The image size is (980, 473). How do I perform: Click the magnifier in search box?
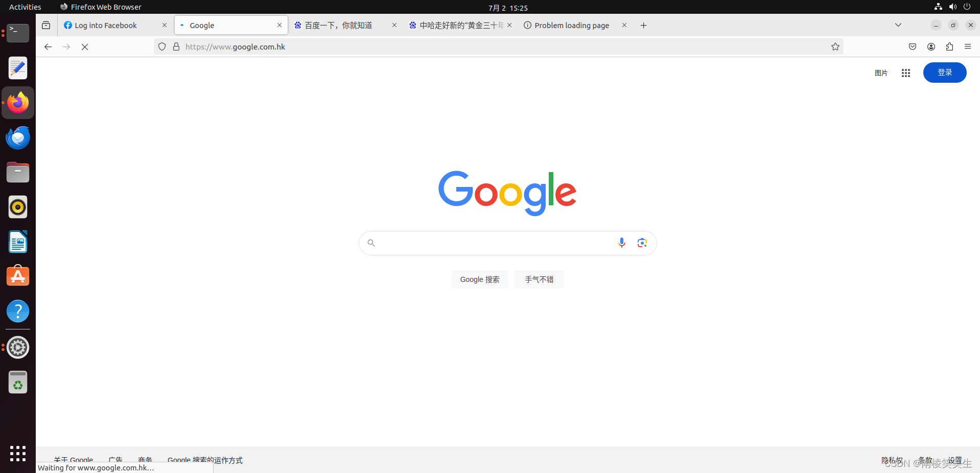point(371,243)
